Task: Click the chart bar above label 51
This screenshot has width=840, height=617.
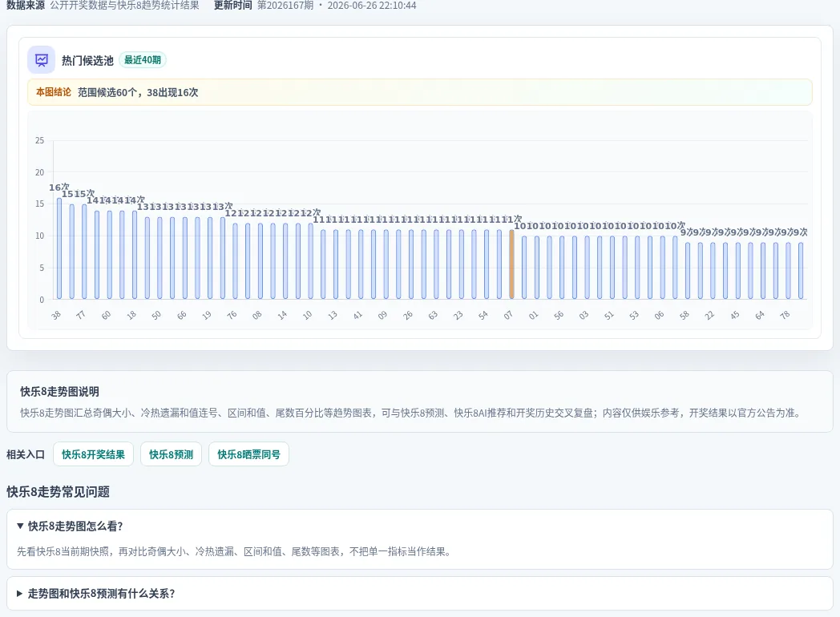Action: 612,268
